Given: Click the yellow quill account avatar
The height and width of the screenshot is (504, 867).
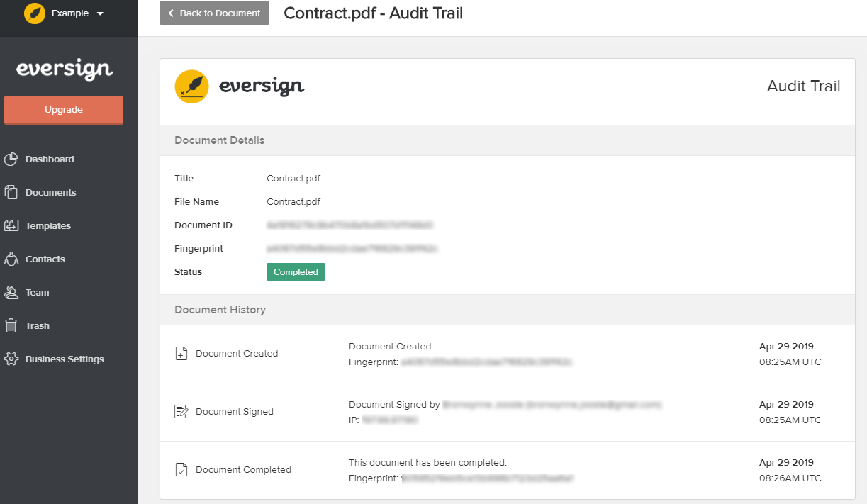Looking at the screenshot, I should tap(35, 13).
